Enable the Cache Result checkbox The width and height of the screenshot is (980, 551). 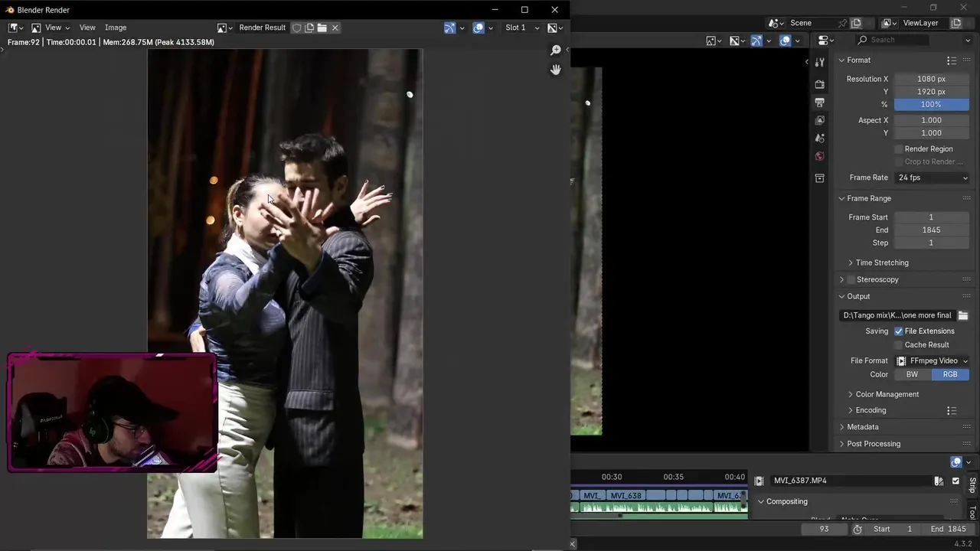click(899, 345)
